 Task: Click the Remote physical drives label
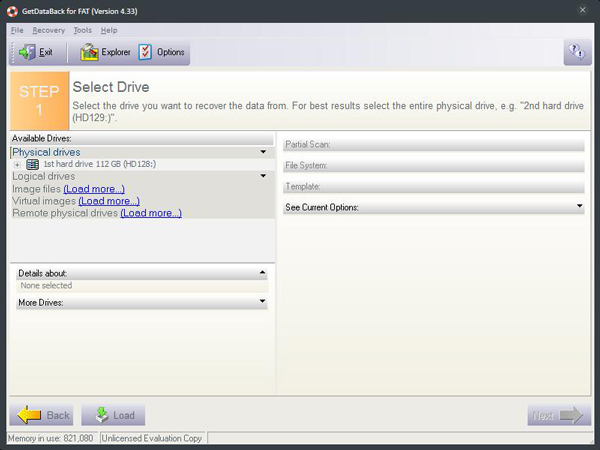tap(65, 213)
